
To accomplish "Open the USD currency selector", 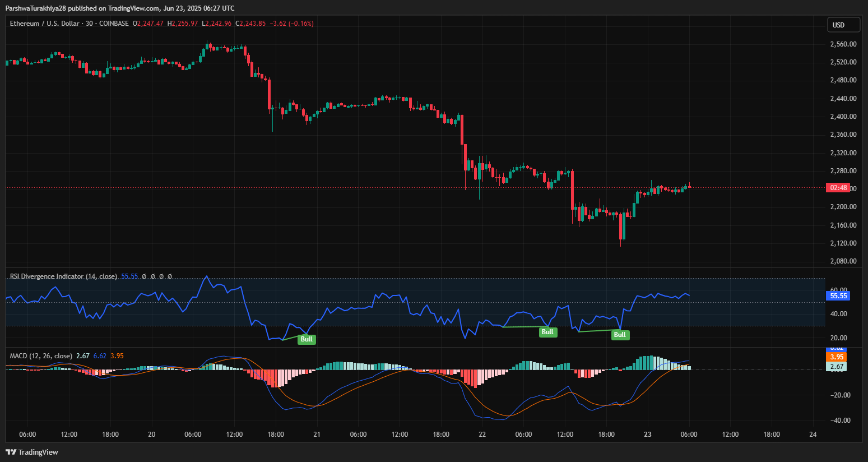I will point(843,24).
